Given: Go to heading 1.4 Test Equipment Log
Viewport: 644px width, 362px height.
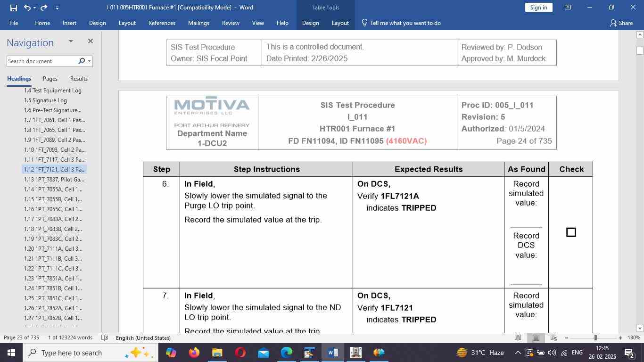Looking at the screenshot, I should [53, 90].
